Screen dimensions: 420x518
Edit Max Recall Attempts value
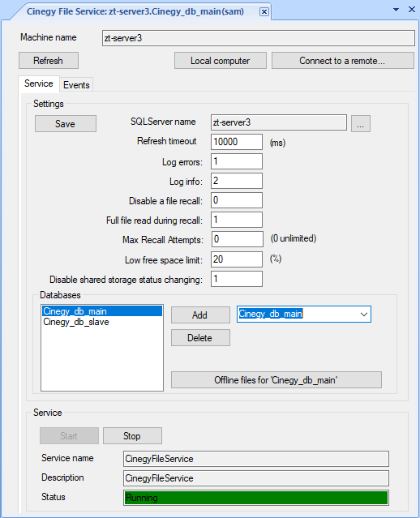coord(238,239)
